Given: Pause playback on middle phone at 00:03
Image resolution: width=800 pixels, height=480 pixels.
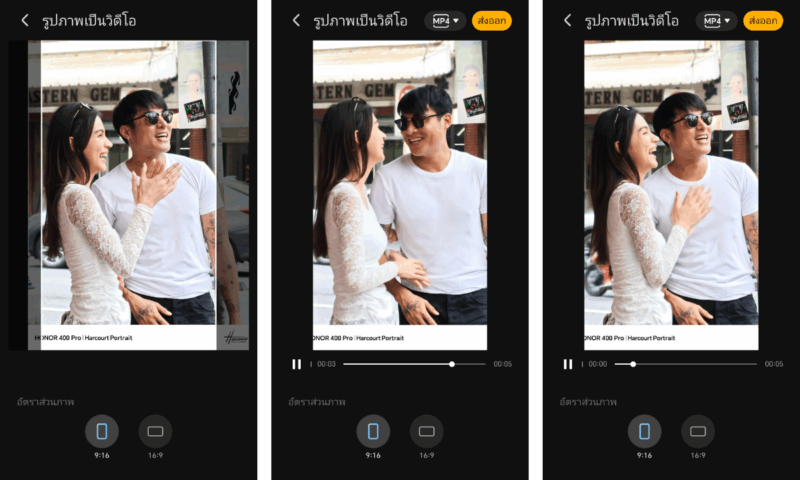Looking at the screenshot, I should (x=296, y=364).
